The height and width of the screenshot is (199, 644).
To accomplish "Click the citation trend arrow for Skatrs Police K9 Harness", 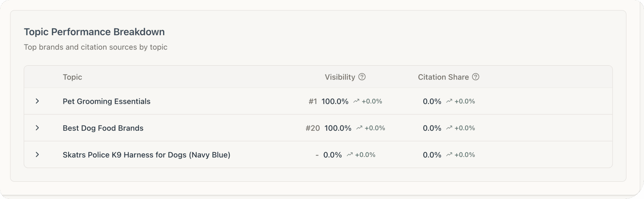I will click(449, 154).
